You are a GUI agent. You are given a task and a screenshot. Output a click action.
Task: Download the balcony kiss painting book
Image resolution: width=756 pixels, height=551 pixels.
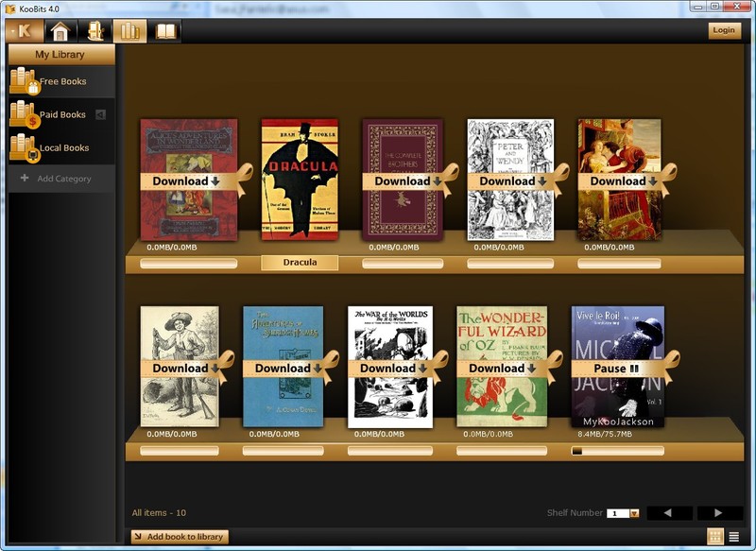[624, 181]
